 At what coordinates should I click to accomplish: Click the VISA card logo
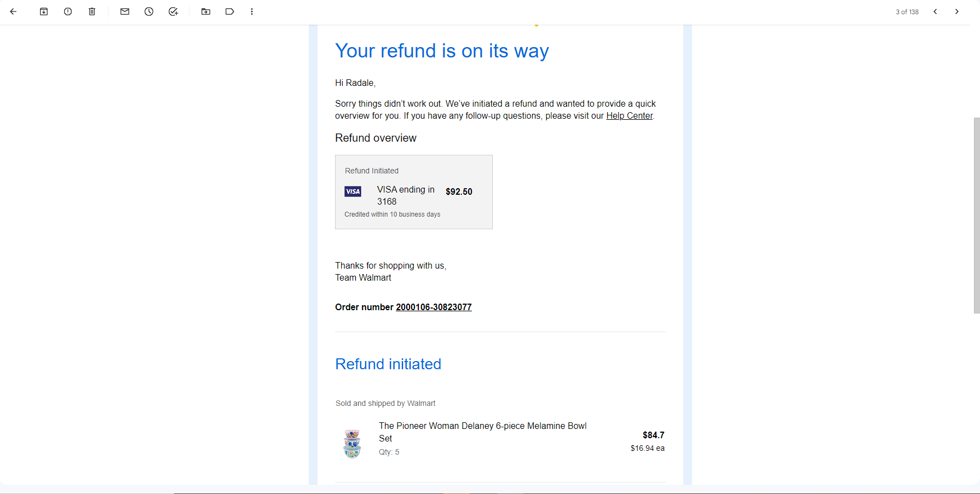coord(353,191)
